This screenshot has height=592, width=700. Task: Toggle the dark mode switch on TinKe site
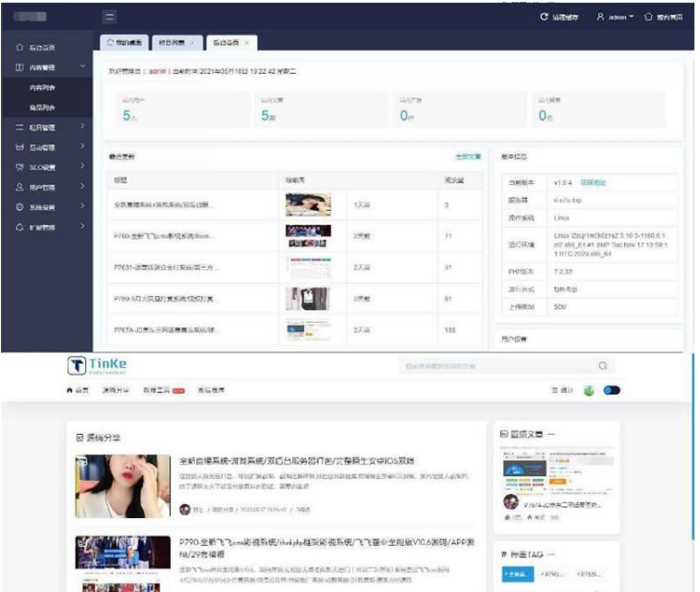(x=611, y=390)
